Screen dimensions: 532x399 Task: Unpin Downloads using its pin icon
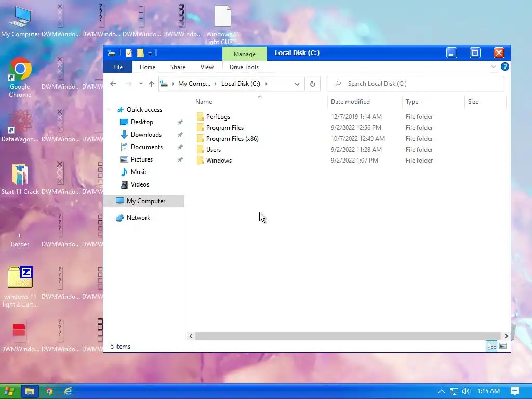pos(180,135)
